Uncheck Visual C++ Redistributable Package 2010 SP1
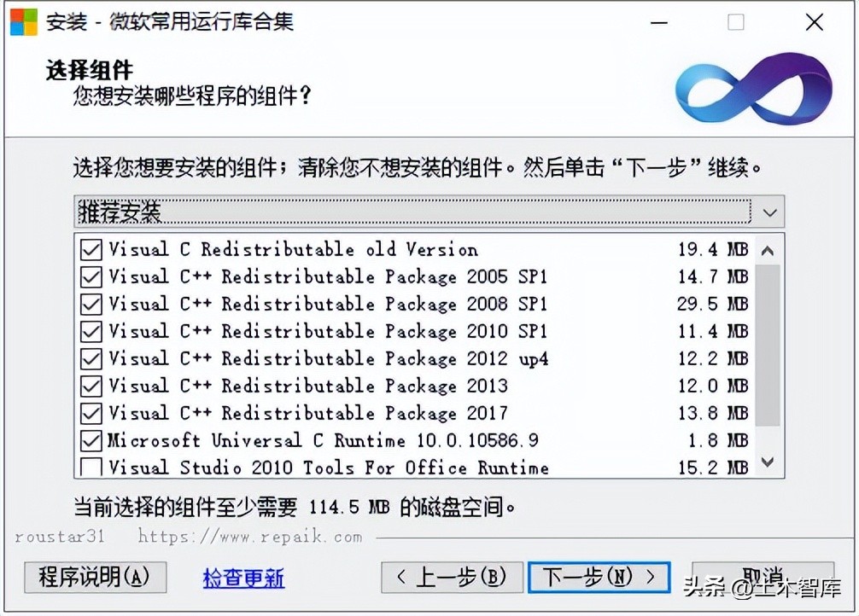 [x=93, y=331]
